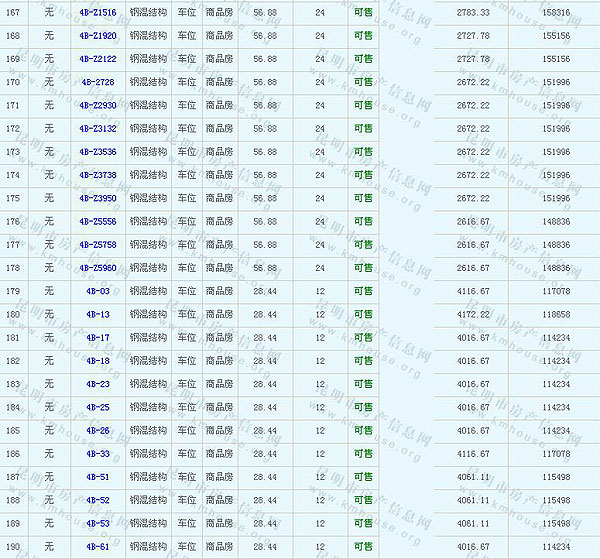Open unit link 4B-Z1516

click(x=98, y=13)
